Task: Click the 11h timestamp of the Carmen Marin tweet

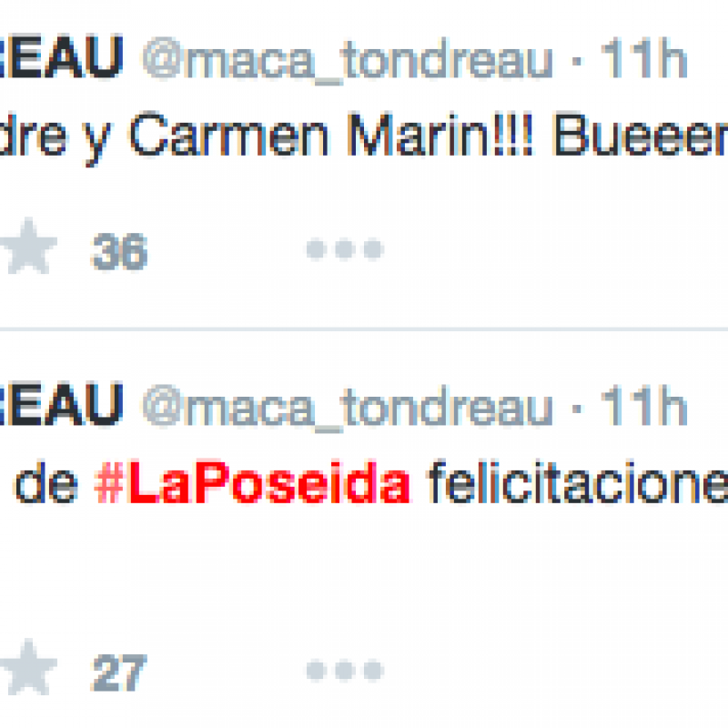Action: coord(643,58)
